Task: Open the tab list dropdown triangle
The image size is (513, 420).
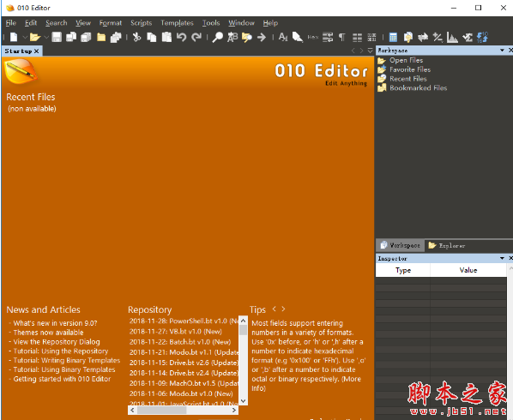Action: pyautogui.click(x=370, y=51)
